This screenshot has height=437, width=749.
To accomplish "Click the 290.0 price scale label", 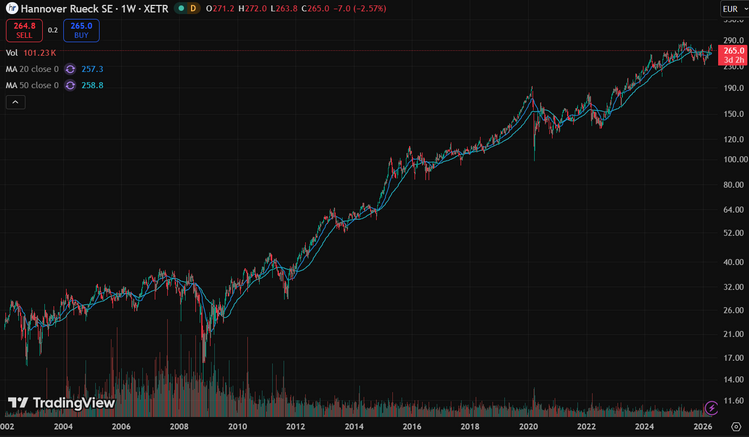I will [x=734, y=41].
